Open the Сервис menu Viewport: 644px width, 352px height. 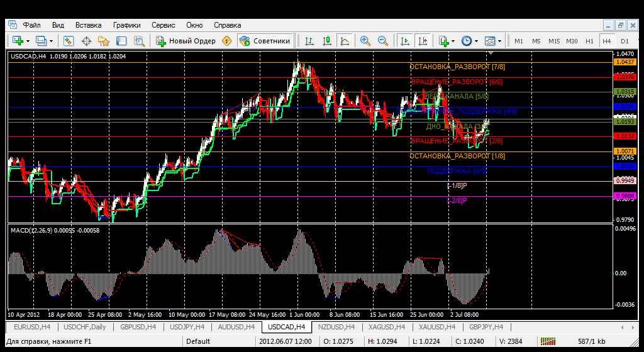(x=164, y=25)
